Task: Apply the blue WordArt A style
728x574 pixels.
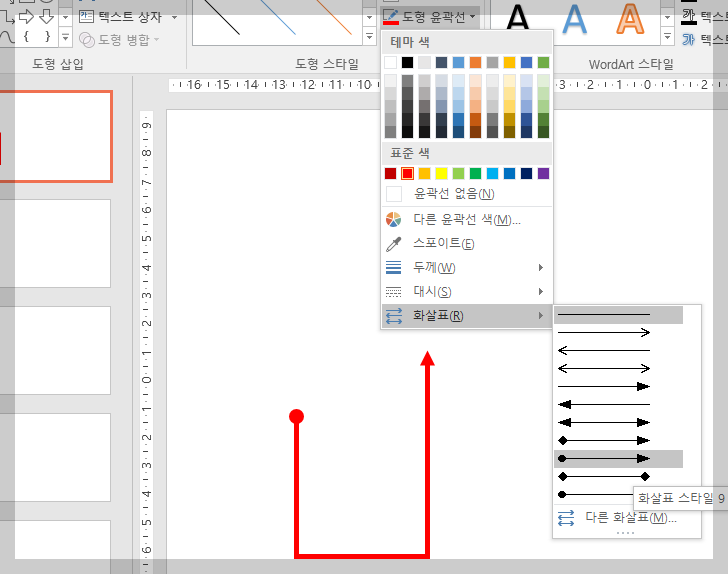Action: pos(574,19)
